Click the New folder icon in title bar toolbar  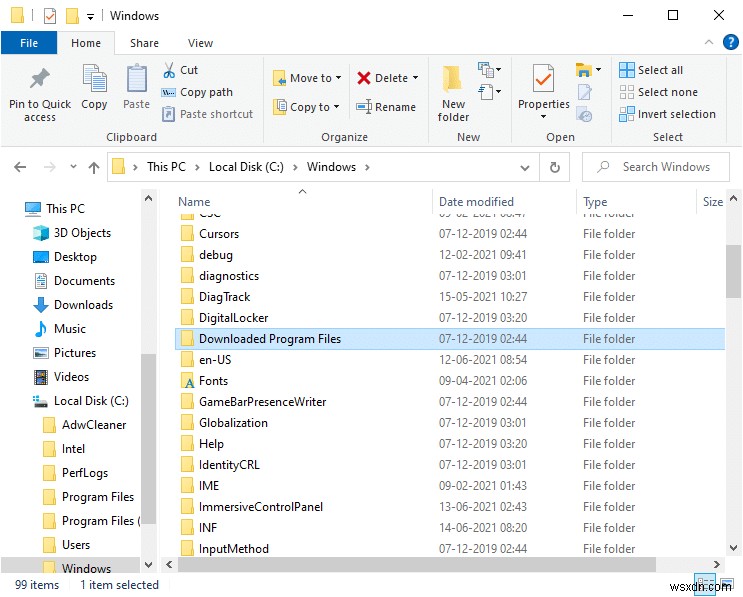click(72, 16)
